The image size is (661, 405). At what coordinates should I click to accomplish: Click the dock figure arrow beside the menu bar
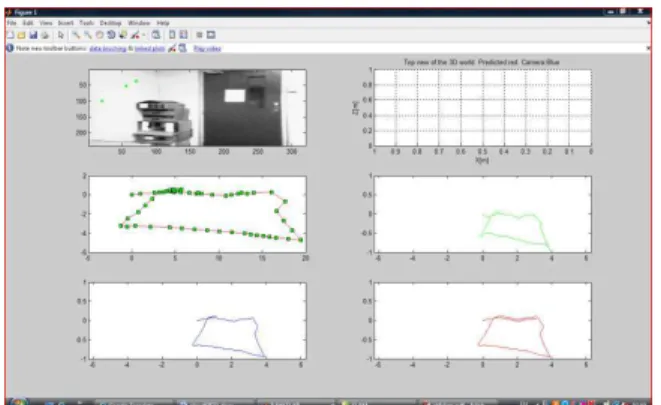click(x=648, y=23)
